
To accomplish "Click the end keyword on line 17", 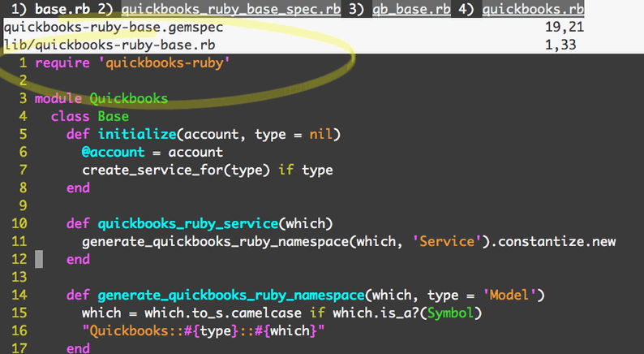I will pos(78,348).
